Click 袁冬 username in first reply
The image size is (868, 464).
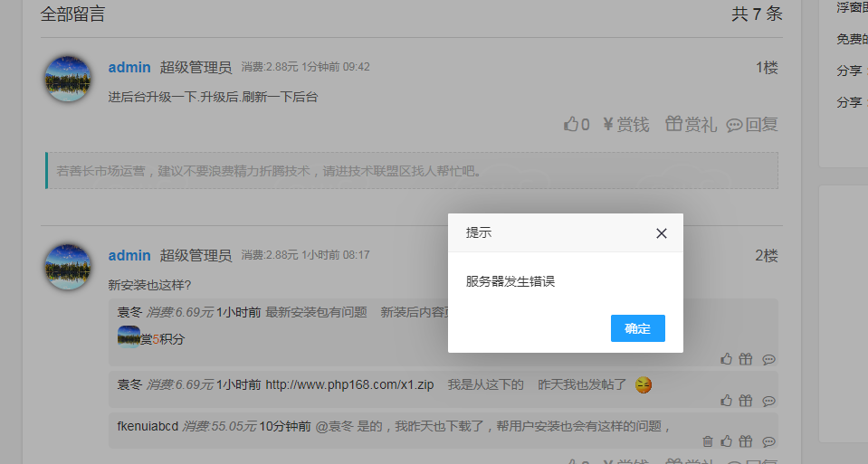(x=129, y=312)
